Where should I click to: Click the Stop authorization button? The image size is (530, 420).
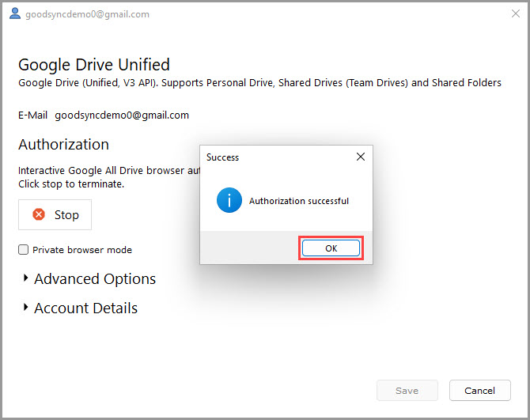point(55,214)
